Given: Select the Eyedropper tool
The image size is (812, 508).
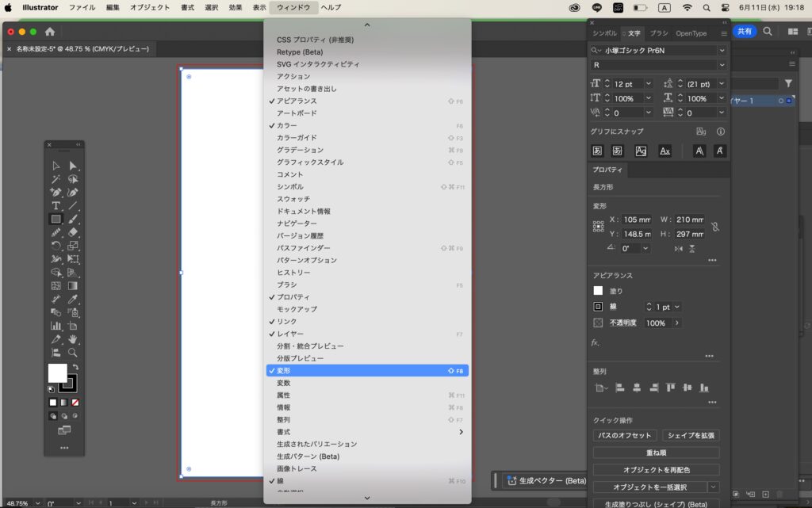Looking at the screenshot, I should (73, 299).
